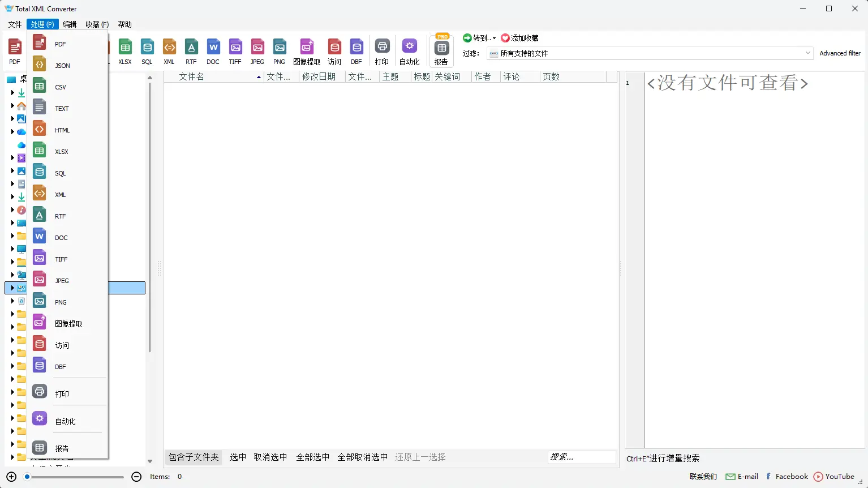Click the Advanced filter link
Screen dimensions: 868x488
click(840, 53)
